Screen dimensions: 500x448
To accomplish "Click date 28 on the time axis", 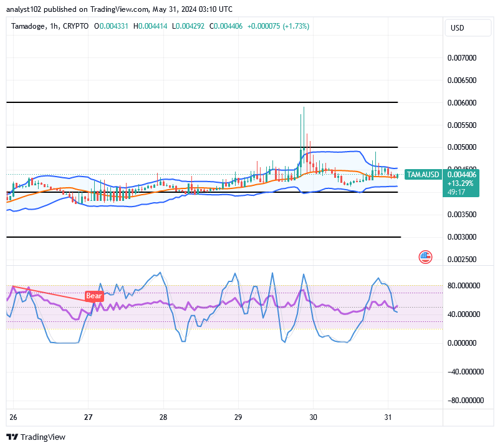I will point(163,417).
